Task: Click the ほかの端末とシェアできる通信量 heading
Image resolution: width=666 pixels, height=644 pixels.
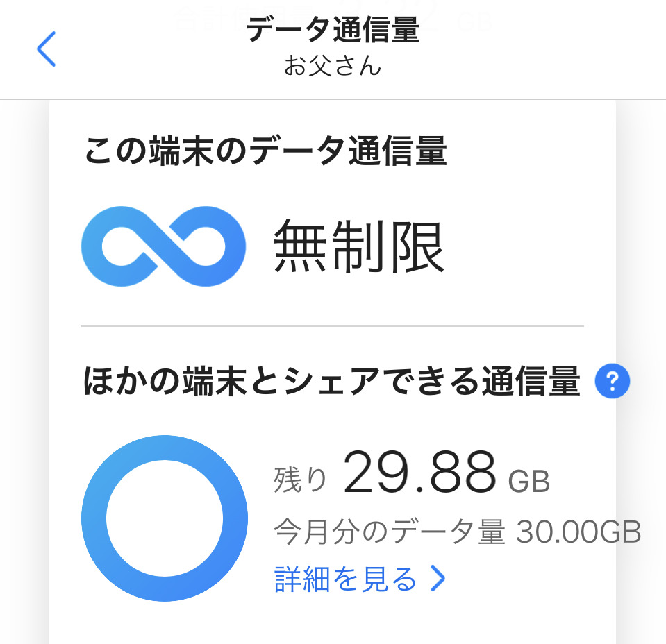Action: coord(331,382)
